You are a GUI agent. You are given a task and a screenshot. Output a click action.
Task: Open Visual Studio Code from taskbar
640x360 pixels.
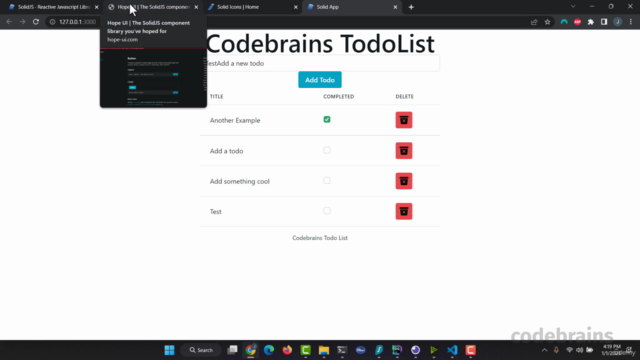pyautogui.click(x=452, y=350)
